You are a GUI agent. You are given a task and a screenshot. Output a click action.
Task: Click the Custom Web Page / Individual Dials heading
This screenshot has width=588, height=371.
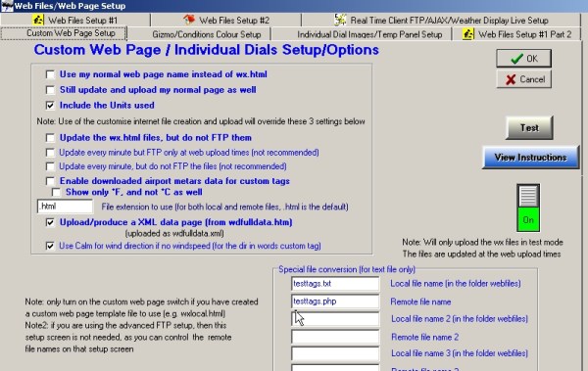point(206,50)
